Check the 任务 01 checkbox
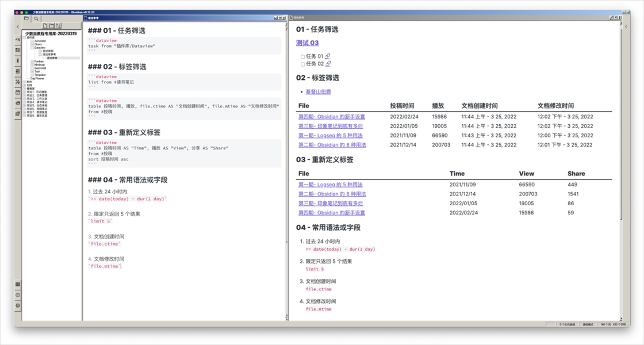The height and width of the screenshot is (345, 644). tap(303, 56)
